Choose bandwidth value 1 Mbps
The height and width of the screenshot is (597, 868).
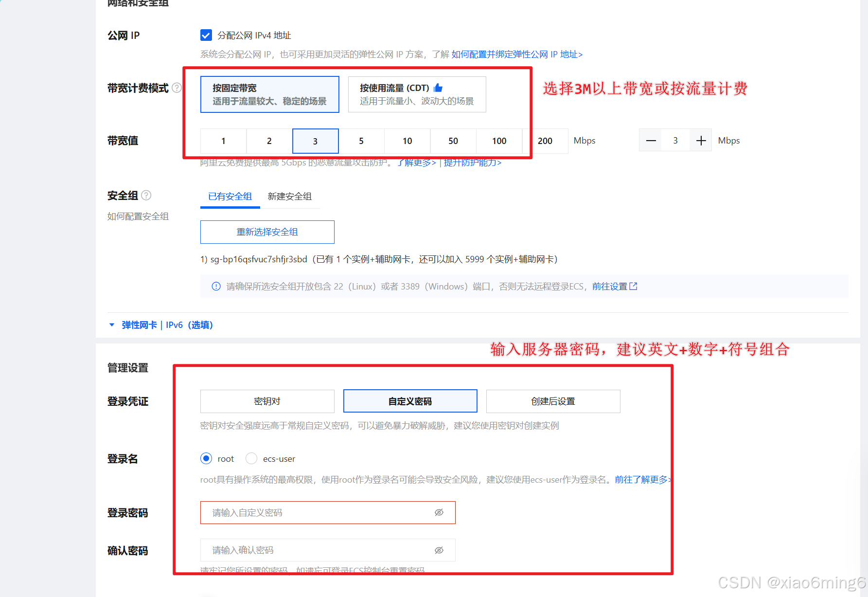pyautogui.click(x=223, y=141)
